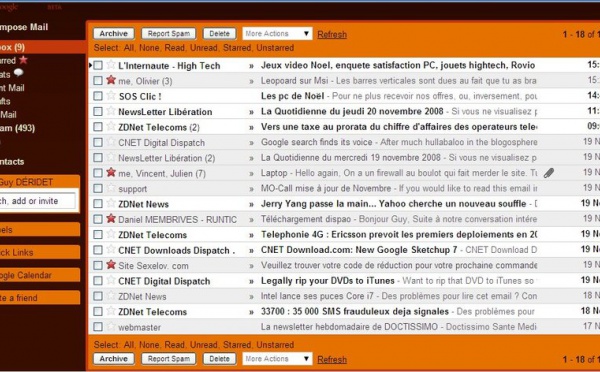This screenshot has width=600, height=372.
Task: Tick checkbox for me, Olivier (3) email
Action: pos(98,81)
